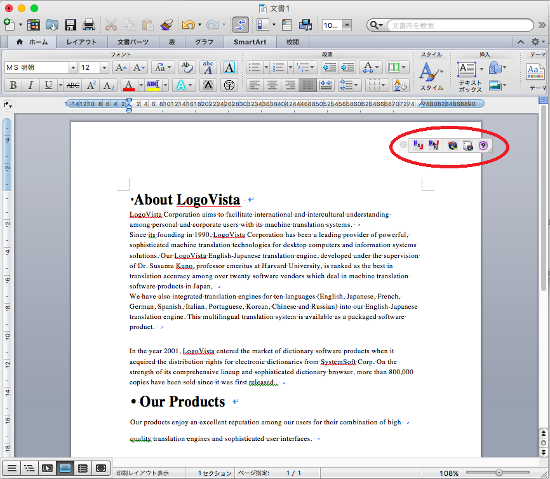Switch to the 表 tab
Viewport: 550px width, 479px height.
[x=172, y=42]
